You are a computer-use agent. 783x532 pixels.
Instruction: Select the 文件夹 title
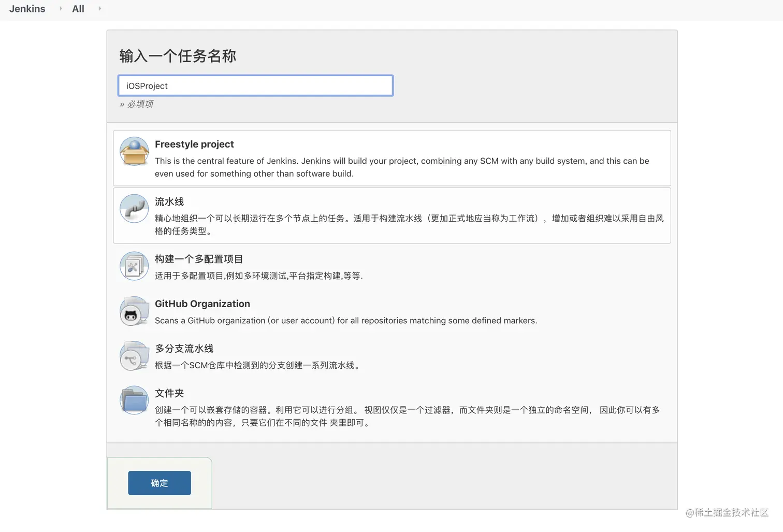coord(169,393)
